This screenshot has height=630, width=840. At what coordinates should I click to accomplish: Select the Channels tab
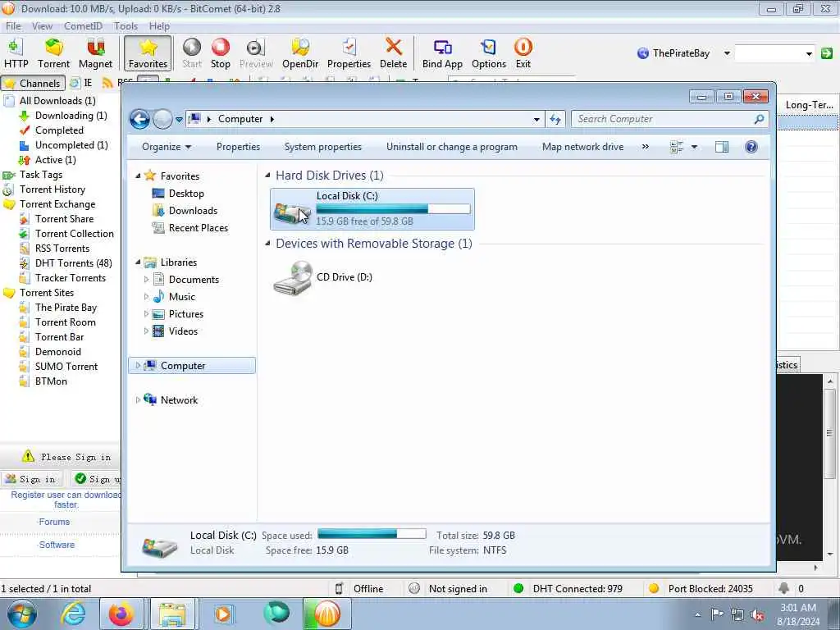(x=33, y=83)
